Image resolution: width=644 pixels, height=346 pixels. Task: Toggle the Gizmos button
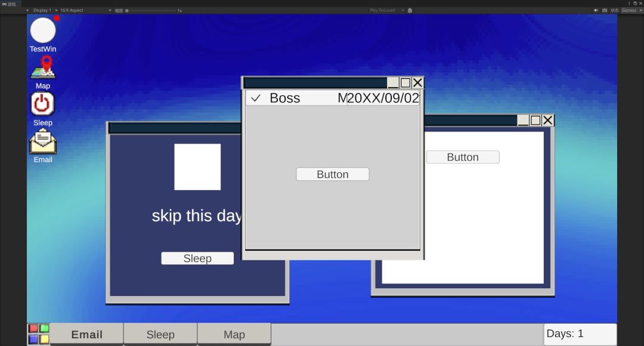pos(628,10)
